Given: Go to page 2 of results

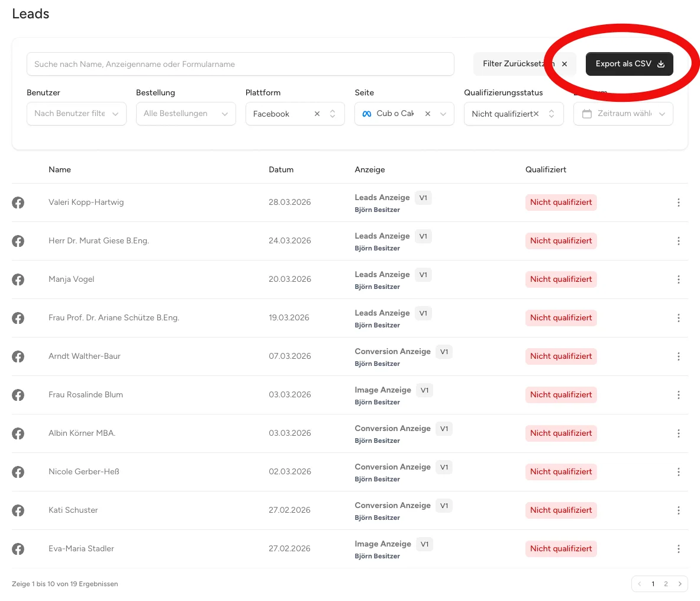Looking at the screenshot, I should point(666,584).
